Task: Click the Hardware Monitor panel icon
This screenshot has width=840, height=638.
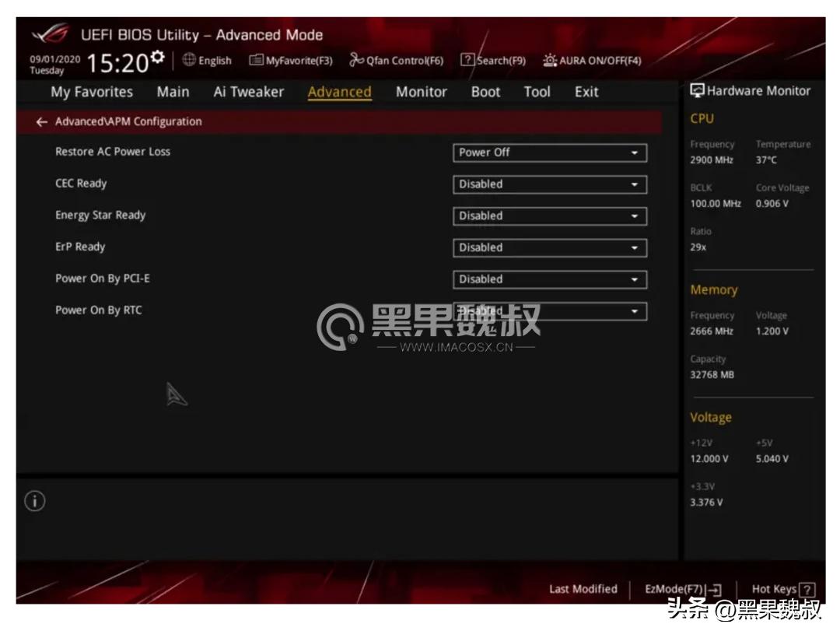Action: [695, 90]
